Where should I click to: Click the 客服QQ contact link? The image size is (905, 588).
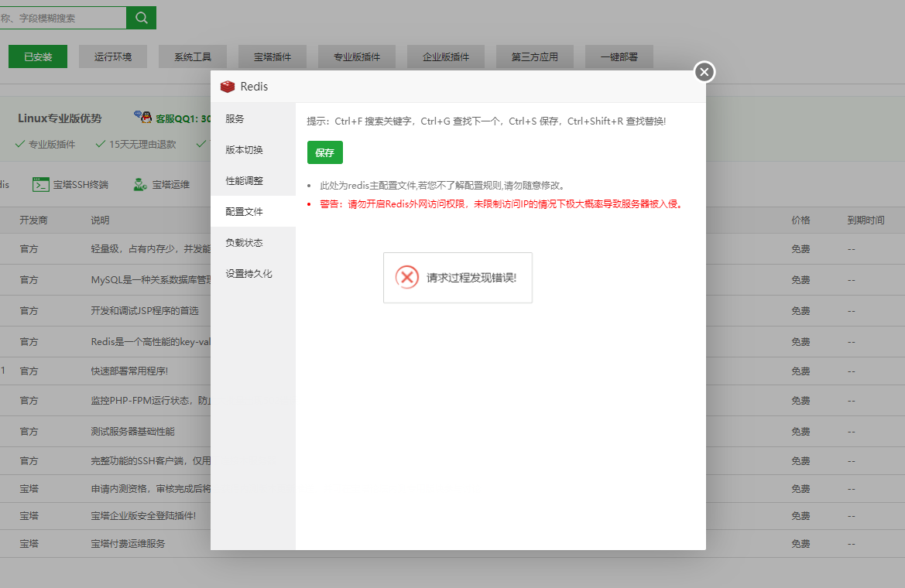[x=183, y=118]
